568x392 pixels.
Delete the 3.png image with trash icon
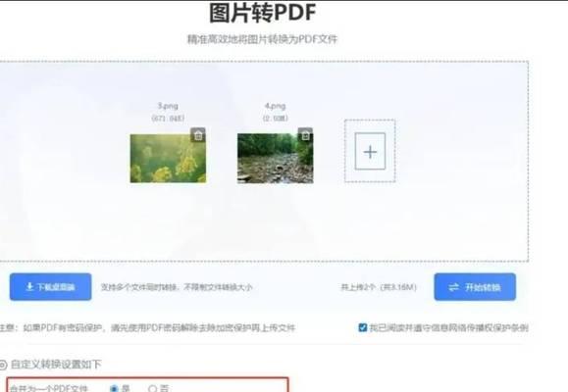[198, 135]
